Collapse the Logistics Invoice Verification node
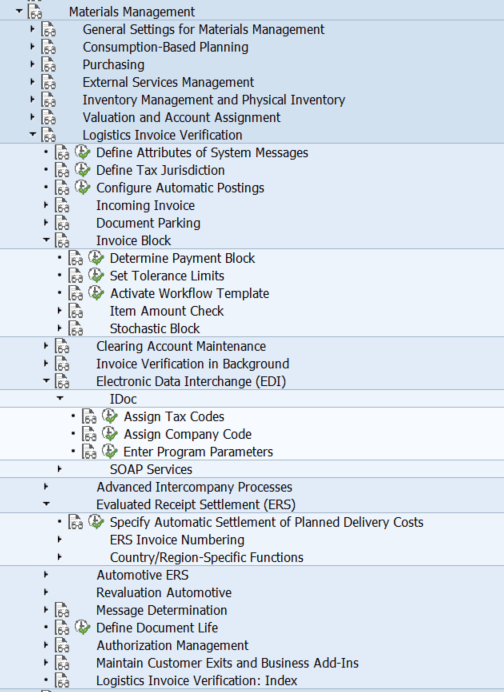504x692 pixels. (32, 134)
